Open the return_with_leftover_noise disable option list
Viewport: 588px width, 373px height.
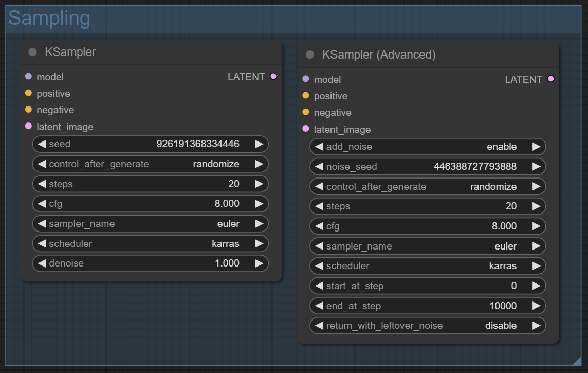[428, 326]
